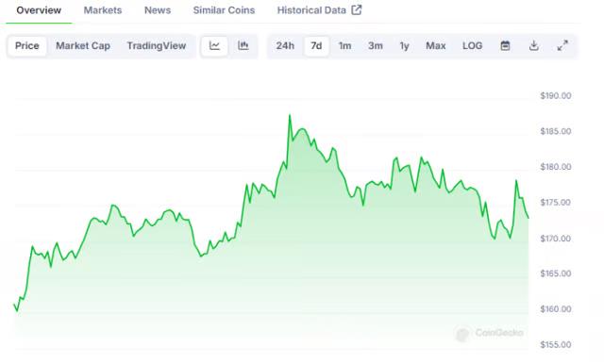Switch to candlestick chart icon
Viewport: 604px width, 364px height.
point(243,46)
